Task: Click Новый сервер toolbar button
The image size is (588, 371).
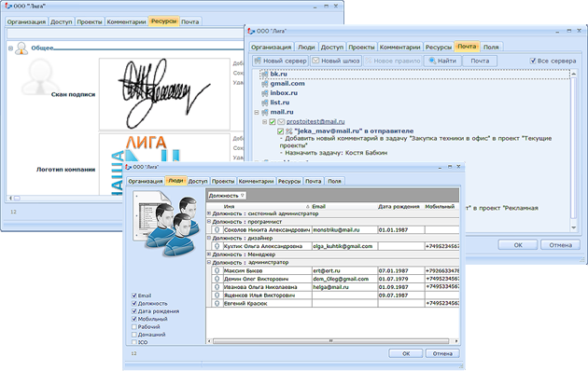Action: pos(281,61)
